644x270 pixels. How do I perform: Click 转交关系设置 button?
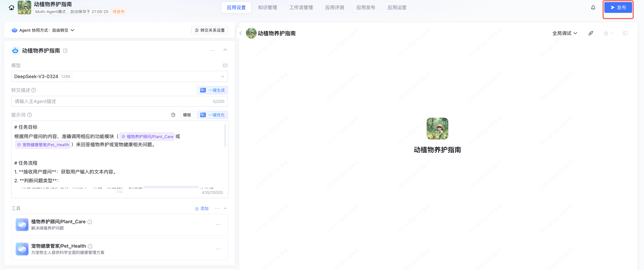pyautogui.click(x=210, y=30)
